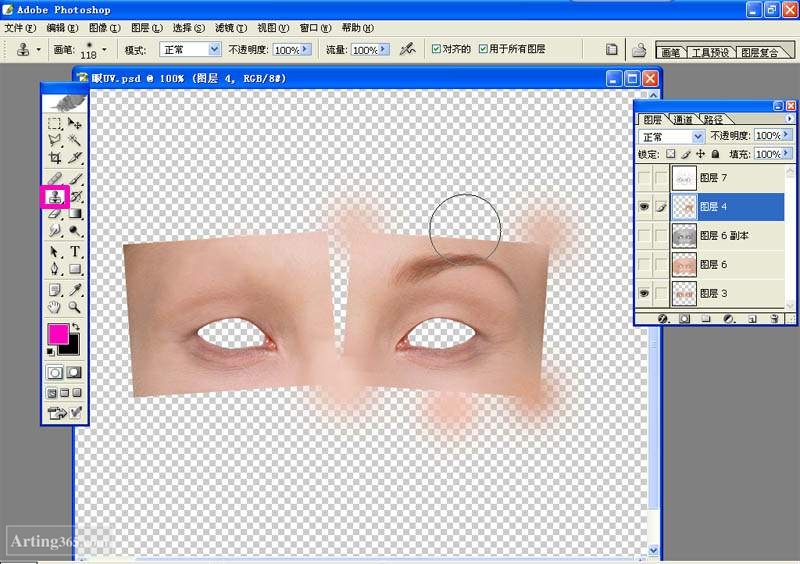Open 画笔 tab in palette well
Screen dimensions: 800x564
click(671, 52)
